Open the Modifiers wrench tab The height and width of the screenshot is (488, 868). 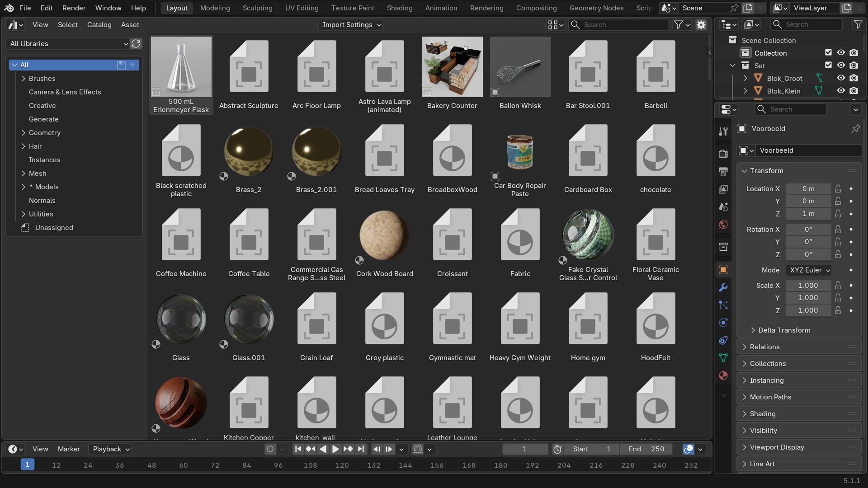[723, 287]
